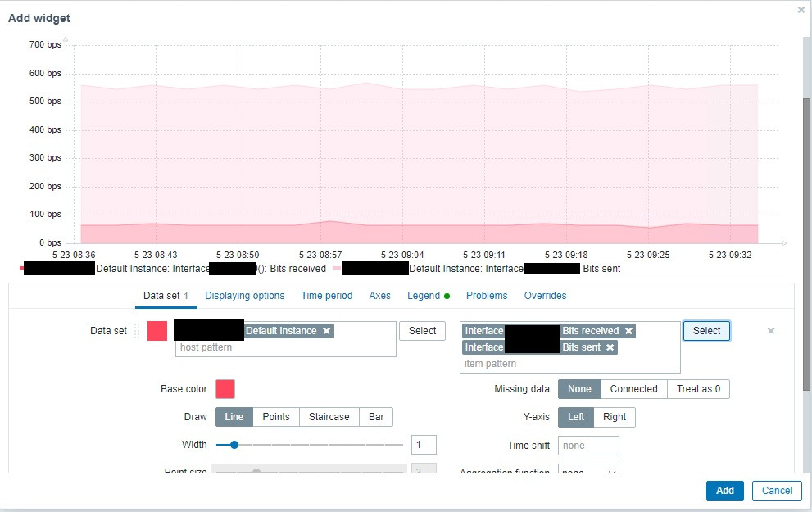The image size is (812, 512).
Task: Expand the Aggregation function dropdown
Action: click(x=588, y=469)
